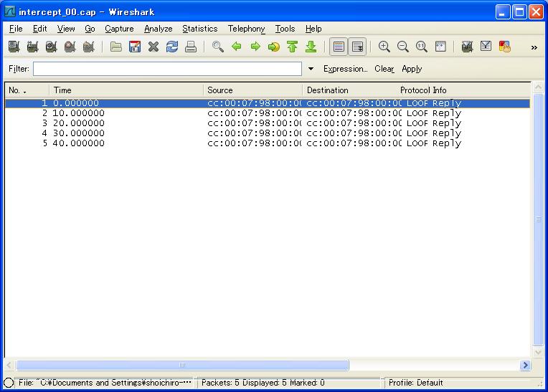Click into the Filter input field

tap(167, 69)
